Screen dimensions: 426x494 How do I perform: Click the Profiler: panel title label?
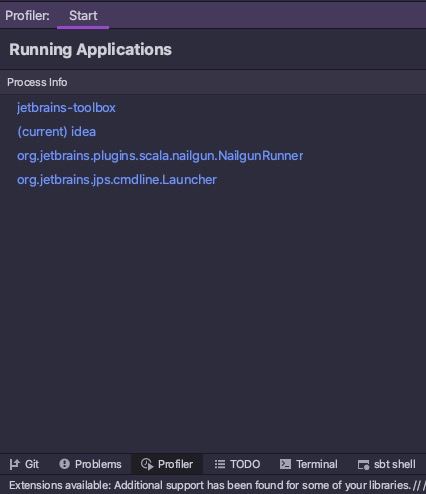(27, 16)
